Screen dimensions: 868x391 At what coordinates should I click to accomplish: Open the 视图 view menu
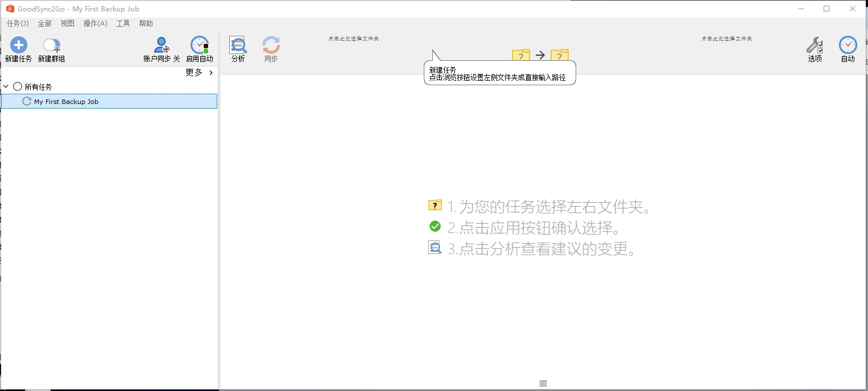point(67,23)
